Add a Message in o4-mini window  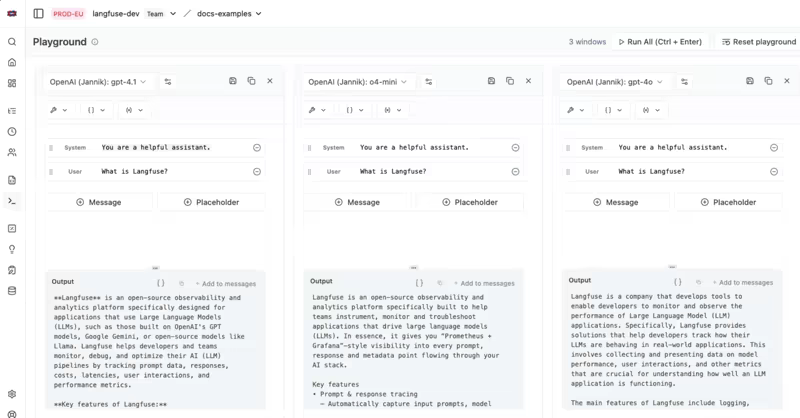click(358, 202)
